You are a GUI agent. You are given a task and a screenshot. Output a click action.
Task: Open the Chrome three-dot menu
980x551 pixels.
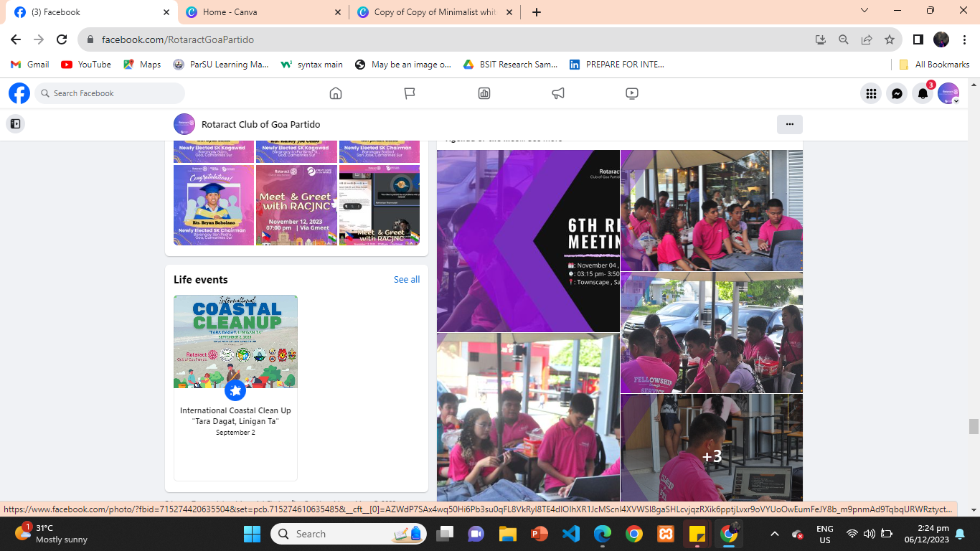tap(964, 39)
